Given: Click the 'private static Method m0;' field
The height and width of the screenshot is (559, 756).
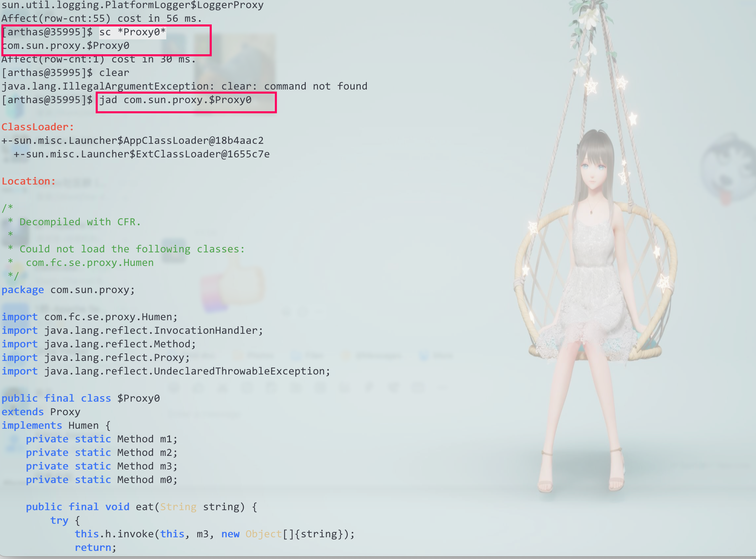Looking at the screenshot, I should point(101,480).
